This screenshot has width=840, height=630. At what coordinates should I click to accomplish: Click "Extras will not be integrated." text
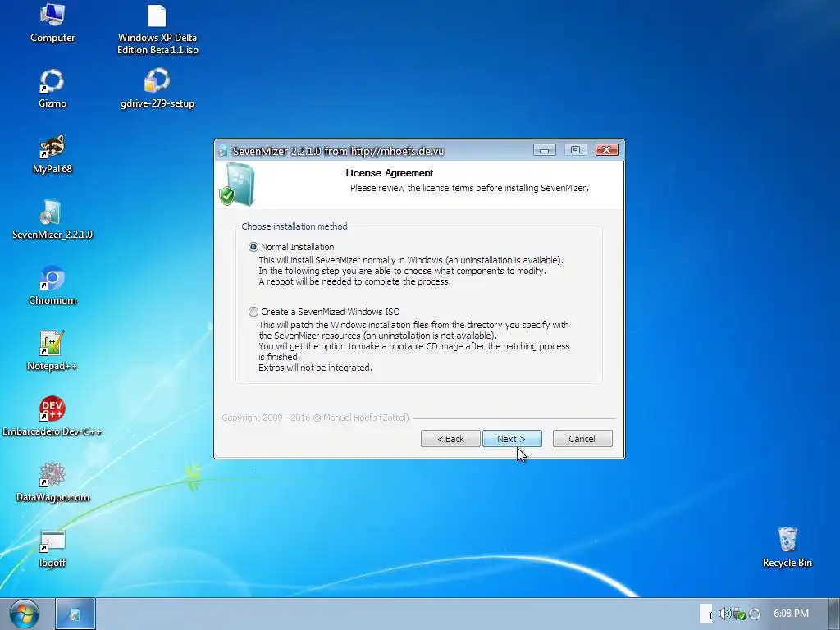[x=315, y=367]
